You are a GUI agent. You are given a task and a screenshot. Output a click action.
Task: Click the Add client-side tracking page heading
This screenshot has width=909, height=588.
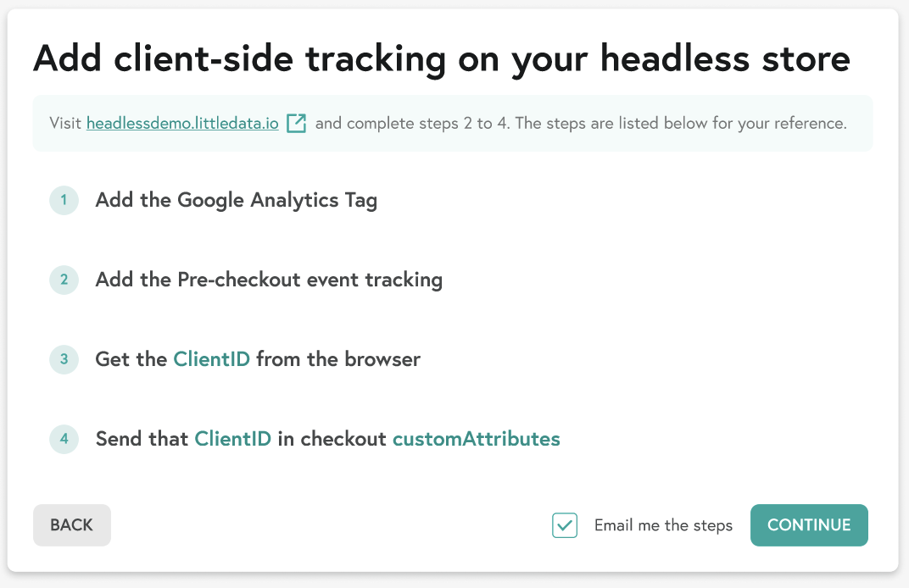coord(441,59)
